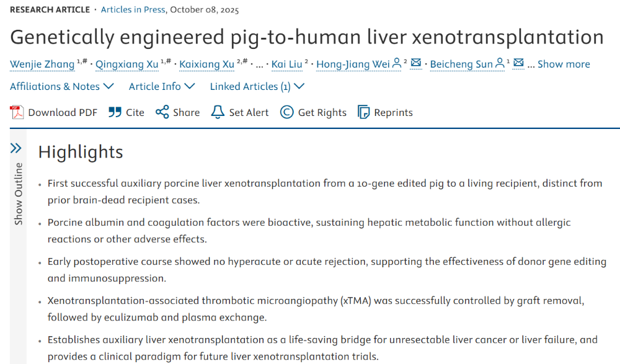Click the Reprints icon
The image size is (620, 364).
click(364, 112)
